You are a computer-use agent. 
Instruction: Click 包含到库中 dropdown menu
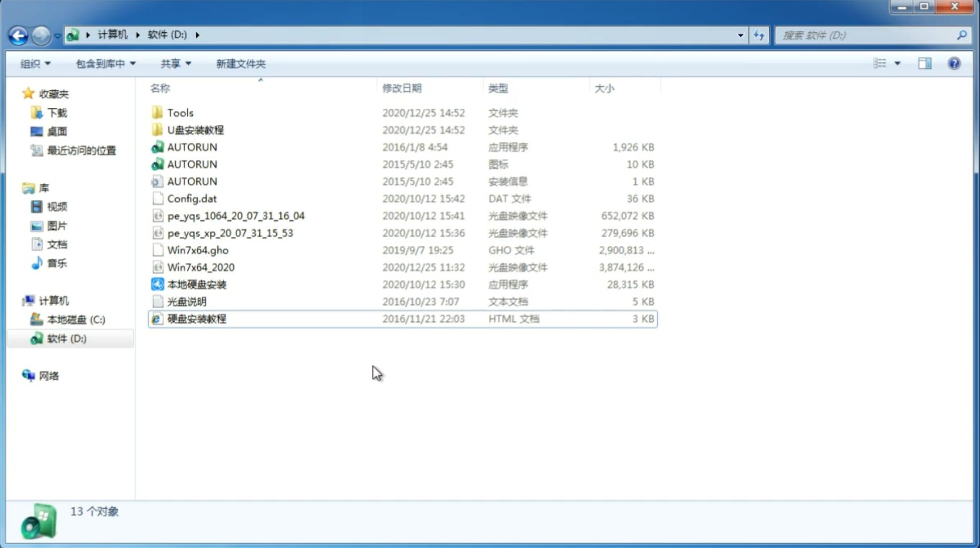point(104,63)
